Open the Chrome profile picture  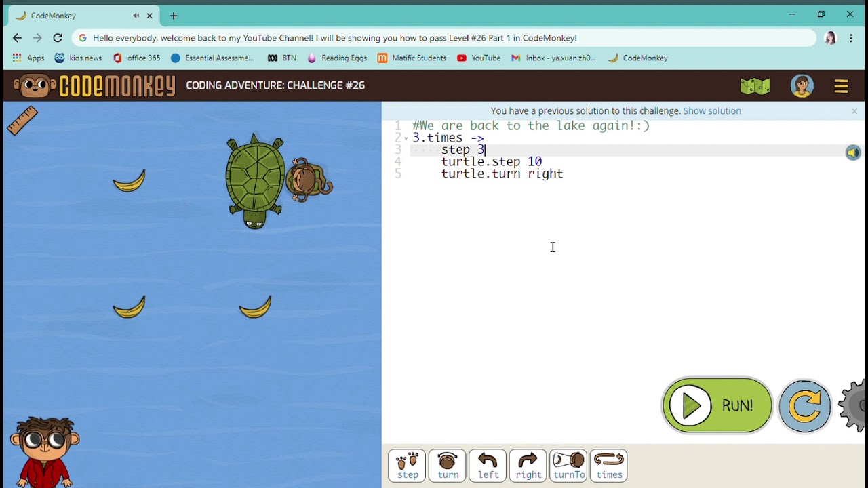tap(831, 38)
